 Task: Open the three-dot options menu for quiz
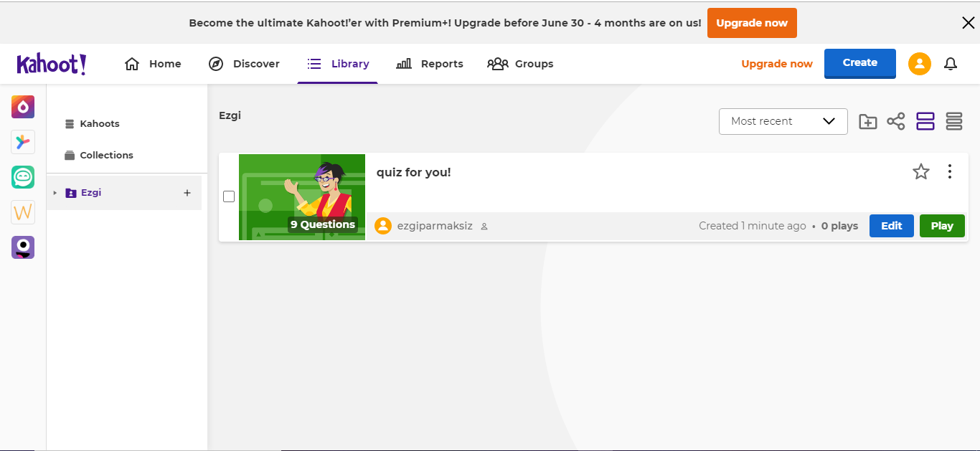pos(950,171)
